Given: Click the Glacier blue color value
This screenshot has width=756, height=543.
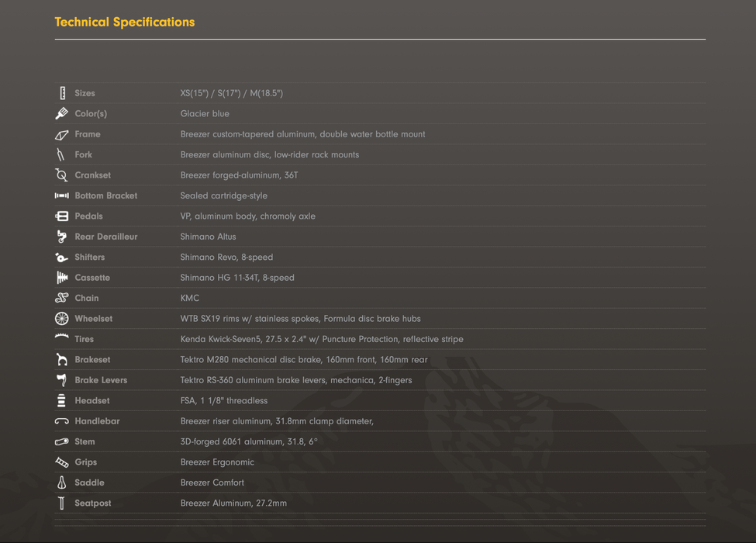Looking at the screenshot, I should coord(205,114).
